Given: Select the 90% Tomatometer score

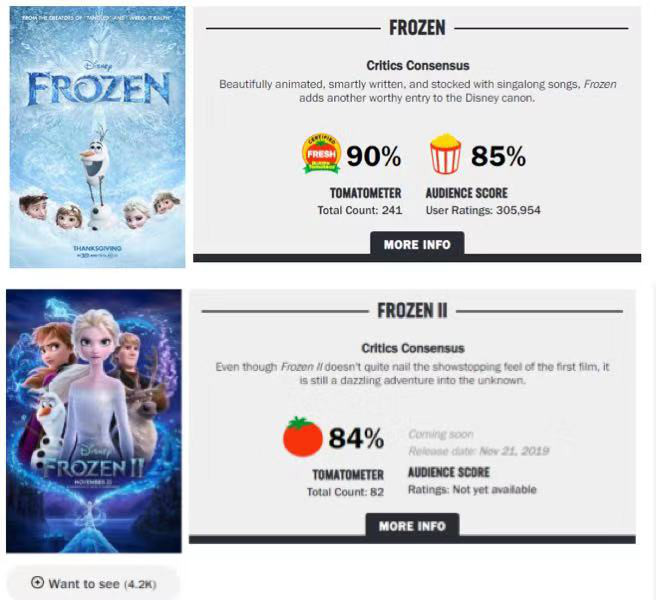Looking at the screenshot, I should click(374, 156).
